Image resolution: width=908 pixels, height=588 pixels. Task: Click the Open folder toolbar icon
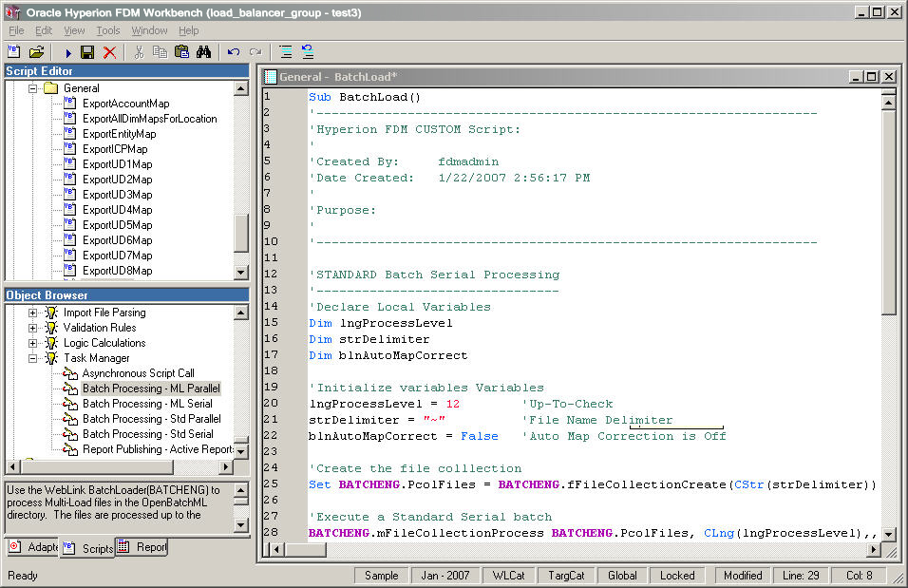click(x=36, y=52)
